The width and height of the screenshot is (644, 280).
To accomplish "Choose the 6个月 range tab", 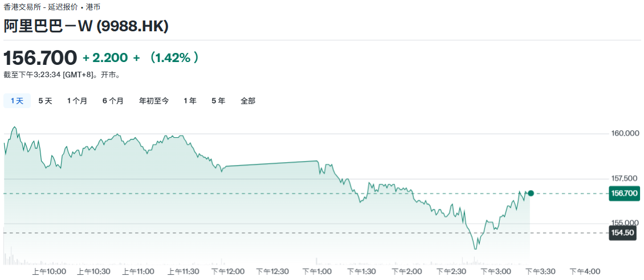I will pyautogui.click(x=113, y=101).
